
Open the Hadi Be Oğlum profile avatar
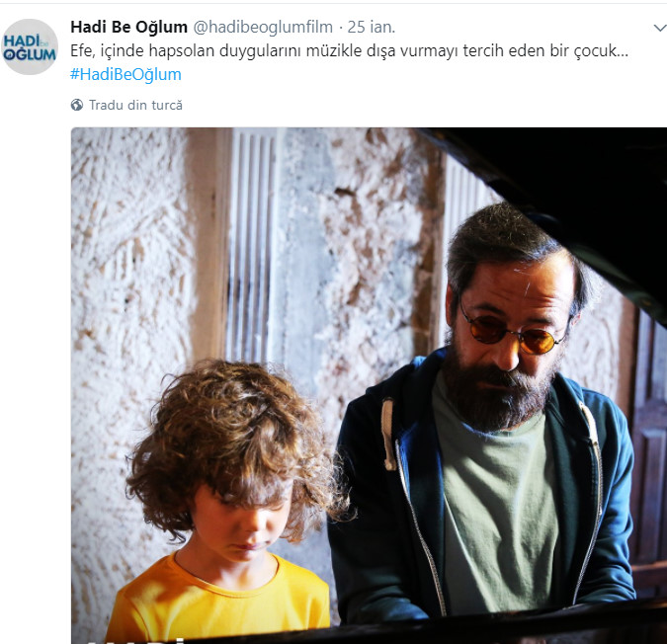pos(30,47)
